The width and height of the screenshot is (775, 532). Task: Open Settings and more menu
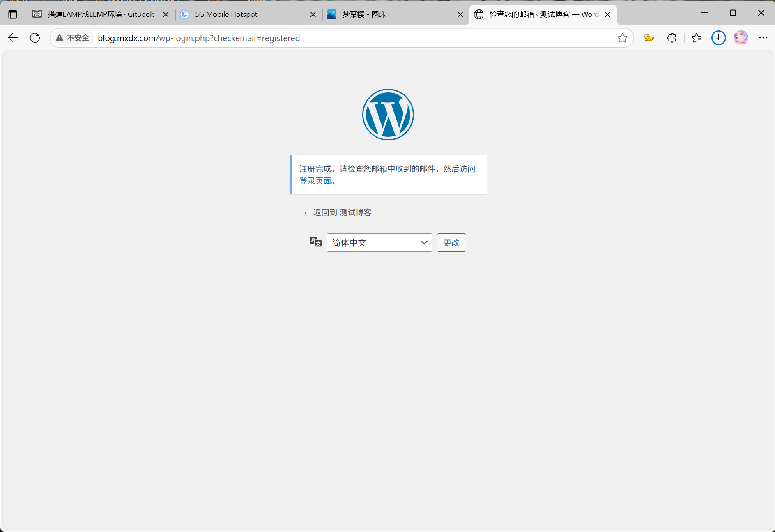763,38
